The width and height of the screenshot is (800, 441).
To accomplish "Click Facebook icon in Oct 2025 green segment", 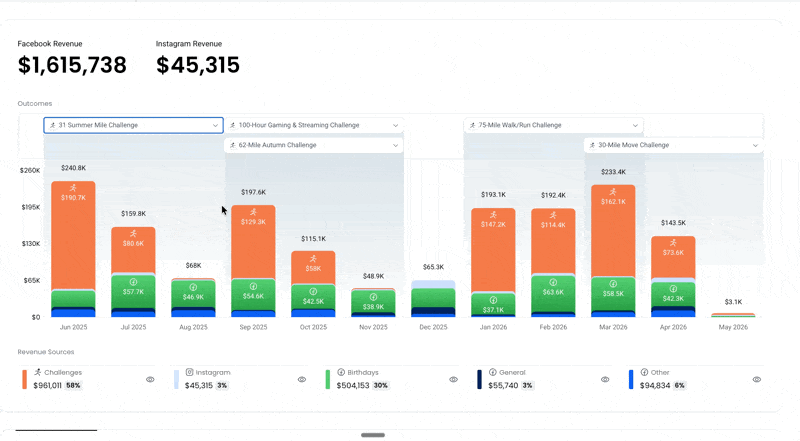I will [x=313, y=291].
